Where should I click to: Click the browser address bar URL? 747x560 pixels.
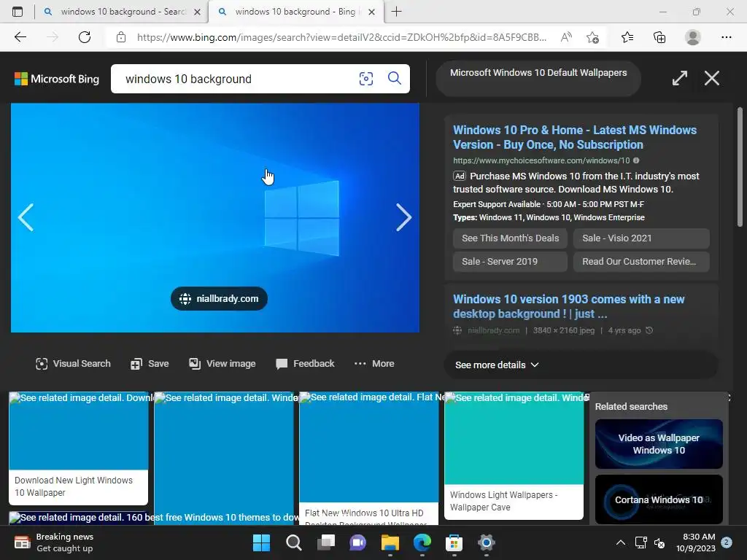pos(341,37)
